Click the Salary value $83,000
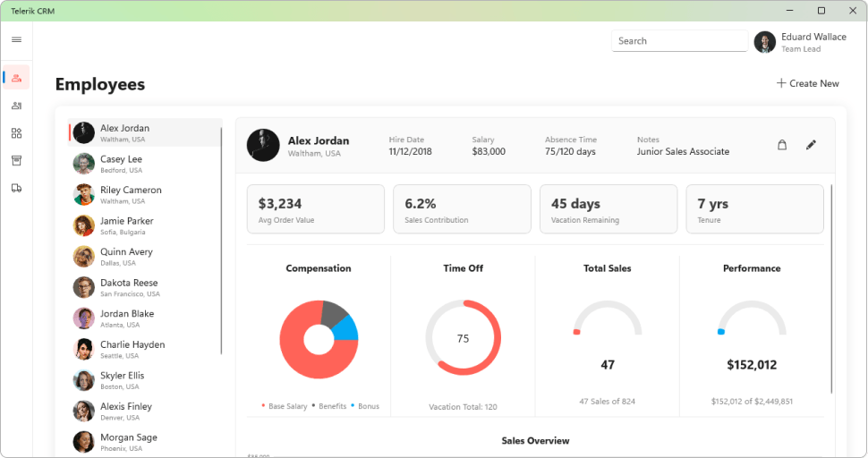 pyautogui.click(x=489, y=151)
